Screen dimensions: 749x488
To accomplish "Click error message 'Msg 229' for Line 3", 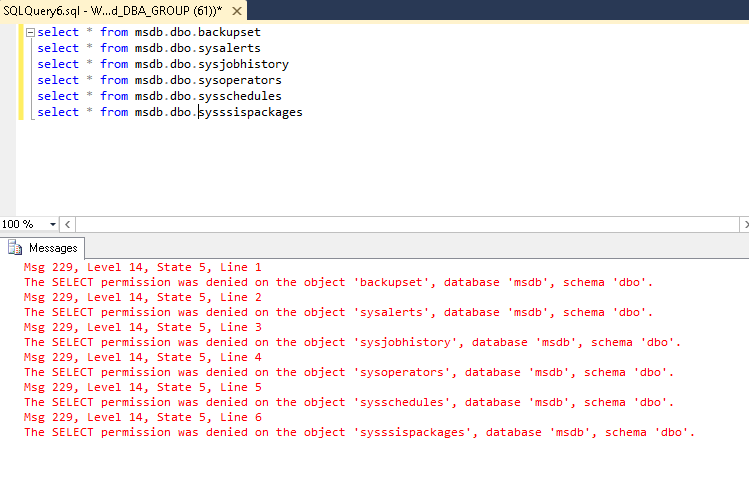I will pos(143,327).
